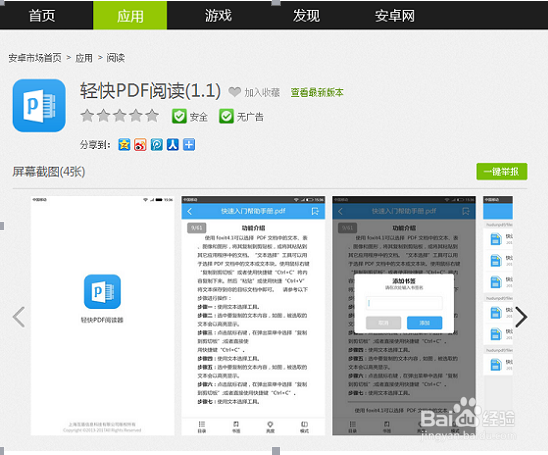Image resolution: width=548 pixels, height=455 pixels.
Task: Click the 无广告 green check icon
Action: point(226,116)
